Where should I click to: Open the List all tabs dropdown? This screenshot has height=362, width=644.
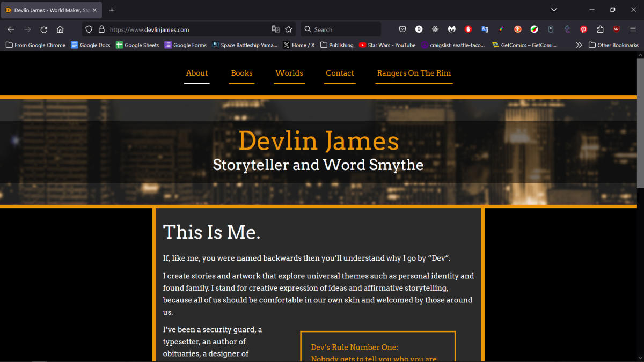coord(554,10)
